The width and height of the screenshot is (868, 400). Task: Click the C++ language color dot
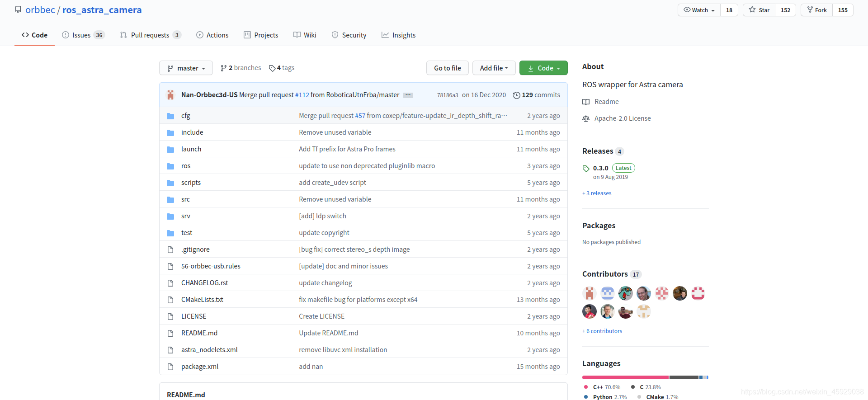coord(586,387)
